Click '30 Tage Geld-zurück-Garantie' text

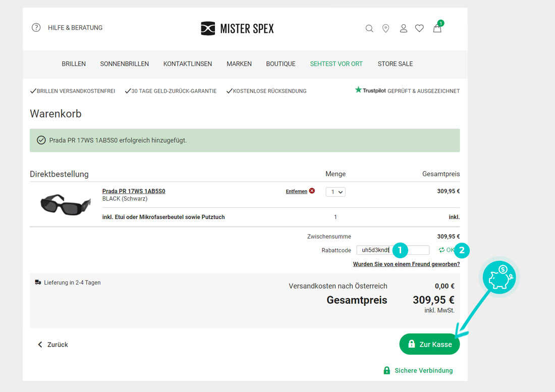[x=174, y=91]
